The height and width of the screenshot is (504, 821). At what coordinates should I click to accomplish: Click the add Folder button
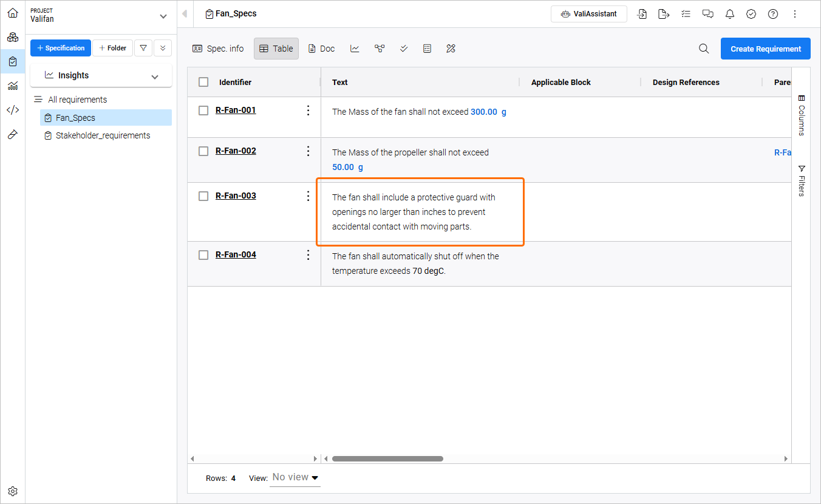[x=112, y=48]
